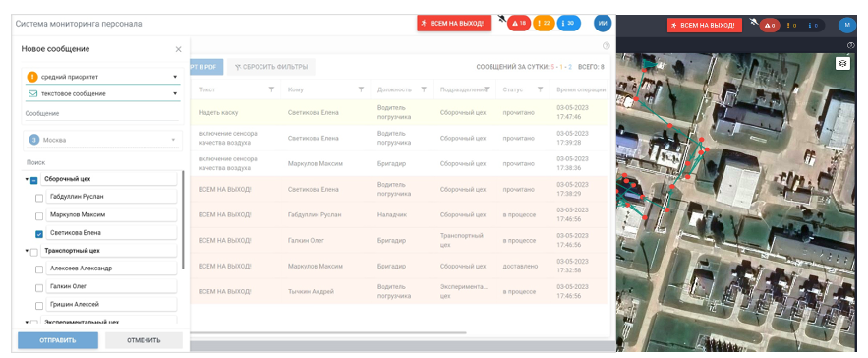The height and width of the screenshot is (358, 868).
Task: Sort by Время операции column header
Action: 581,89
